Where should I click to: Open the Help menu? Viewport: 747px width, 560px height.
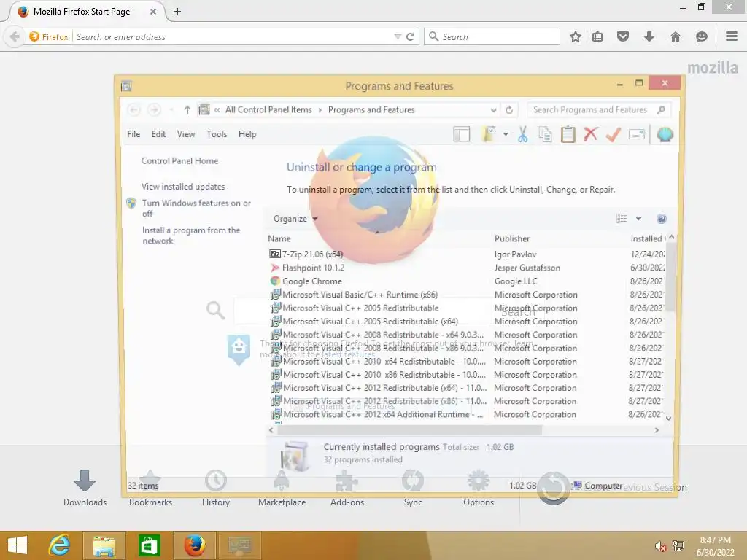click(247, 134)
